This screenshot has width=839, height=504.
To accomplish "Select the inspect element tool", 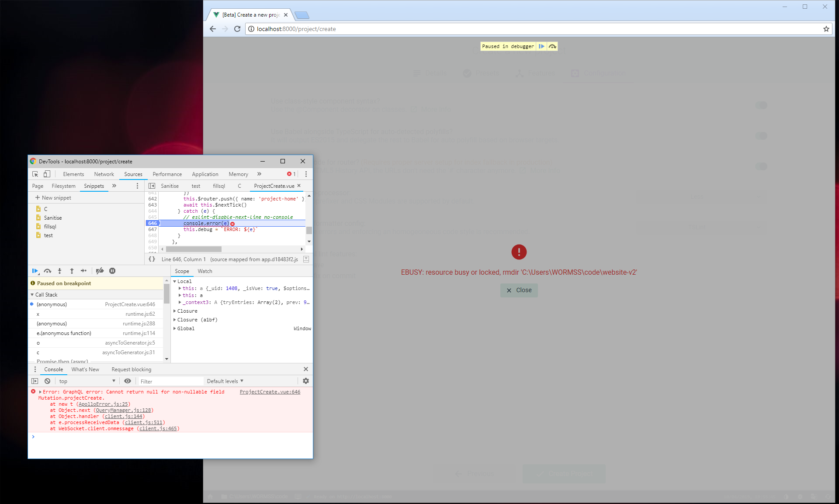I will click(35, 174).
